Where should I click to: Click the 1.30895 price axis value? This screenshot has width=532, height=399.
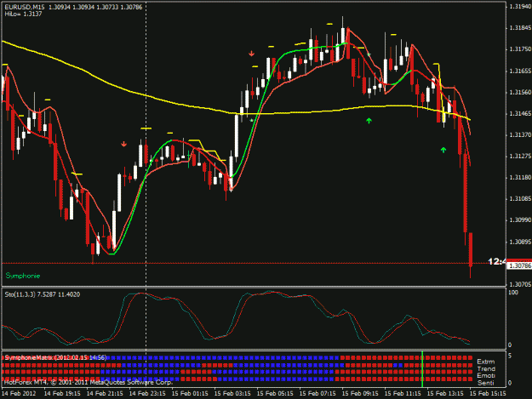(x=520, y=242)
